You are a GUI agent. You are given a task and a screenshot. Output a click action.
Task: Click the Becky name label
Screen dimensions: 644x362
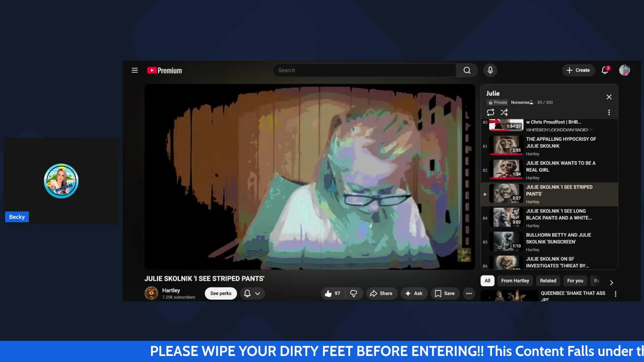[x=17, y=217]
